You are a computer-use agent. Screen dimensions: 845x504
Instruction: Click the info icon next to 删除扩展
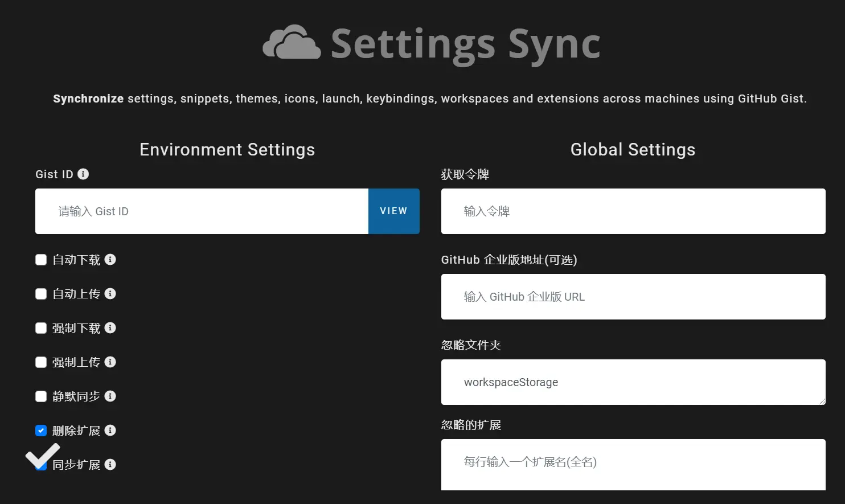tap(110, 431)
